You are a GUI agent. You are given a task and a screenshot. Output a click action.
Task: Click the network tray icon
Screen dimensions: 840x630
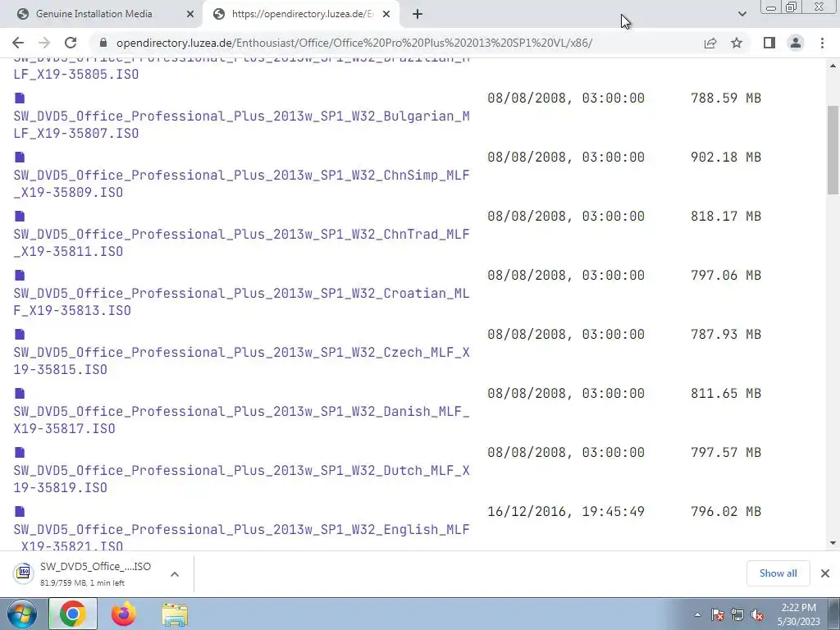[x=737, y=615]
